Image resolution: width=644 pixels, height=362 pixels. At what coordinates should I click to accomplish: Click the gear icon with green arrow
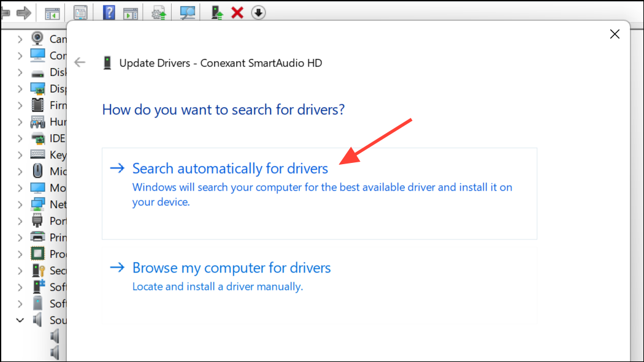point(159,12)
